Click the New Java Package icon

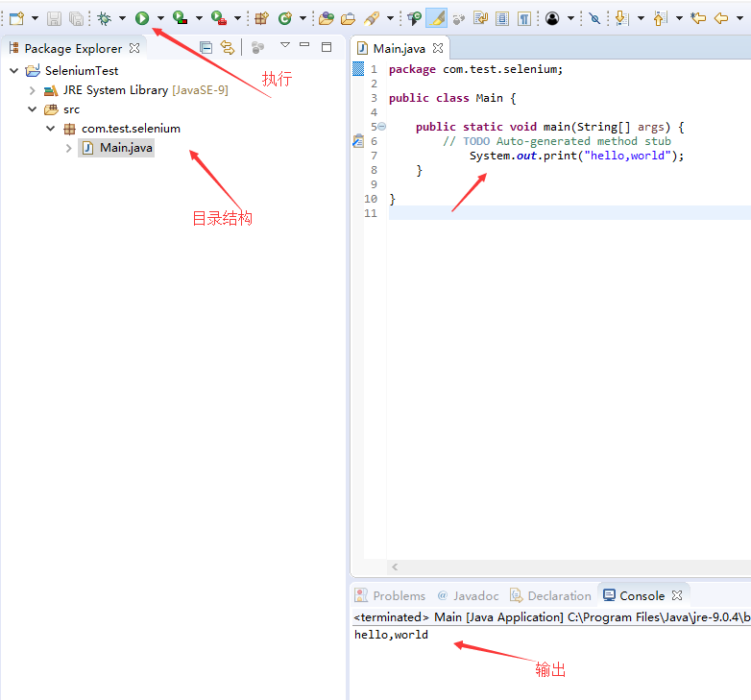(261, 18)
